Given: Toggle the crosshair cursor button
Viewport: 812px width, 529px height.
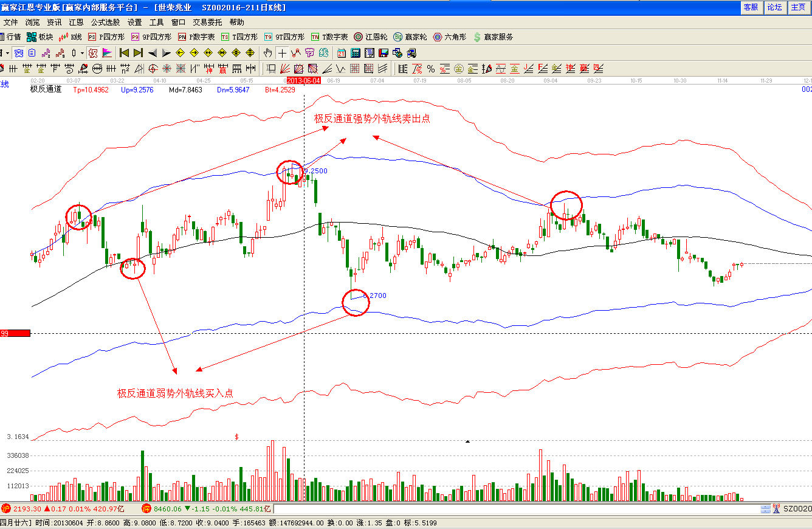Looking at the screenshot, I should (282, 53).
